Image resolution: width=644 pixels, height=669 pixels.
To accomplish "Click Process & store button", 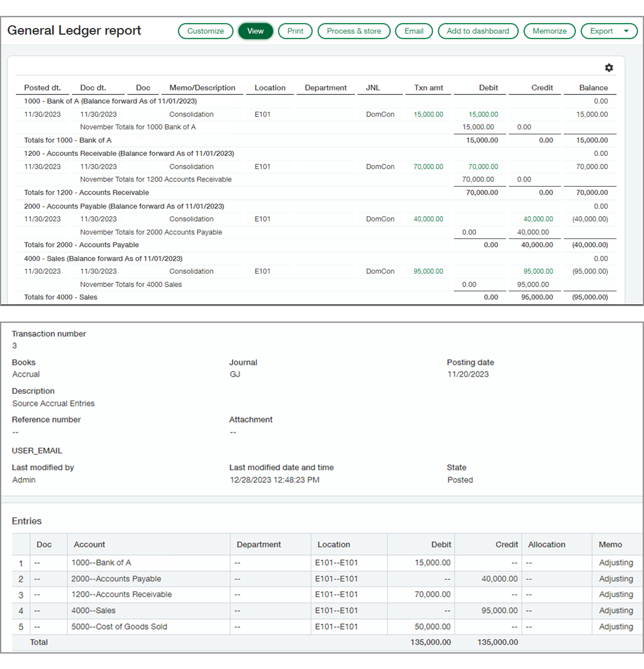I will point(354,31).
